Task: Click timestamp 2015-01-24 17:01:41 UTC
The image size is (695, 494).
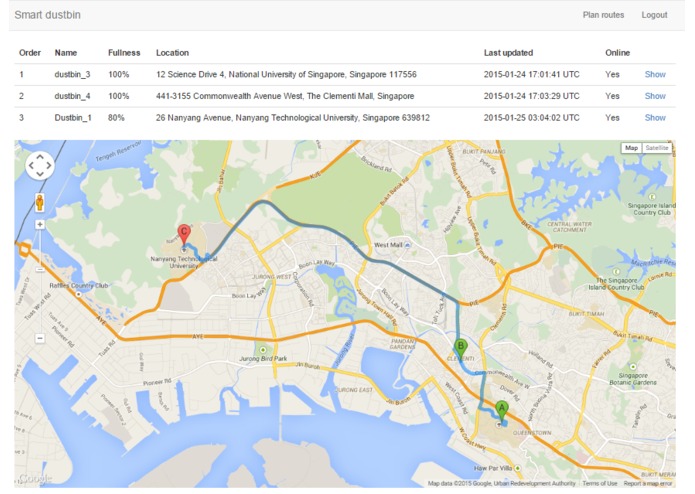Action: (531, 74)
